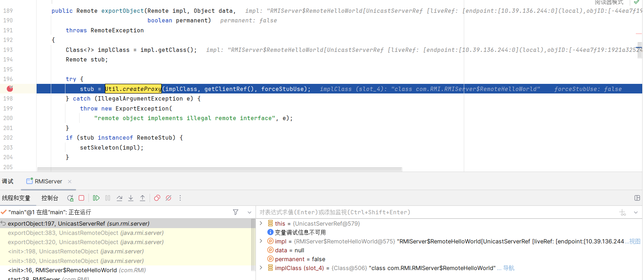
Task: Click highlighted Util.createProxy call
Action: pyautogui.click(x=133, y=89)
